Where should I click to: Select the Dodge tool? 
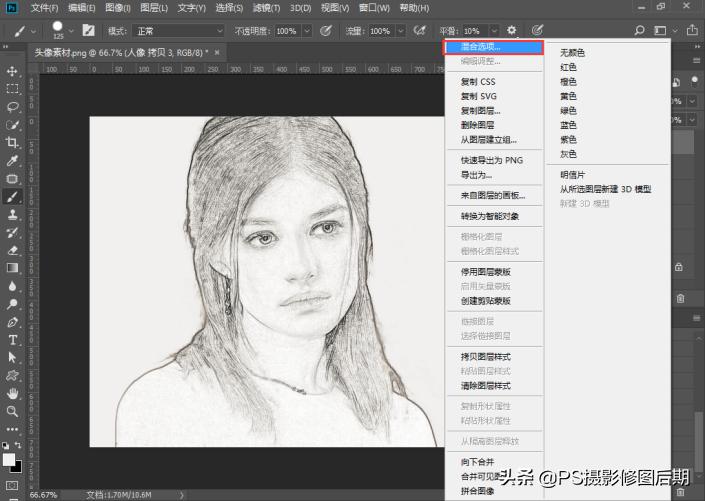point(12,304)
